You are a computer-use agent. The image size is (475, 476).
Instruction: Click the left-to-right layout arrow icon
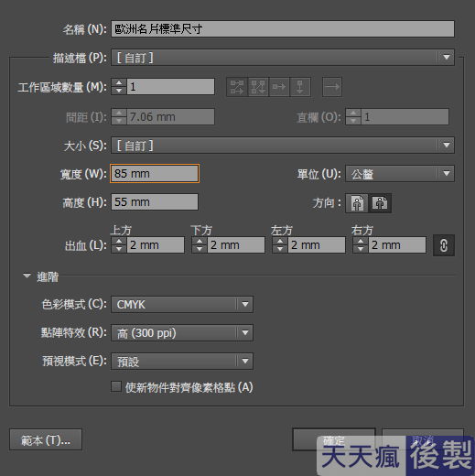pyautogui.click(x=332, y=87)
